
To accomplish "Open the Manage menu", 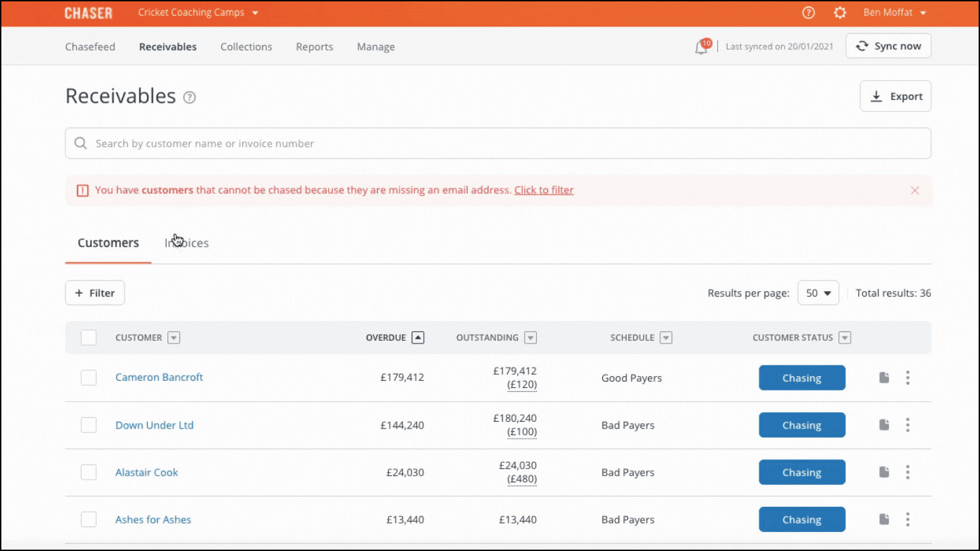I will pyautogui.click(x=376, y=47).
